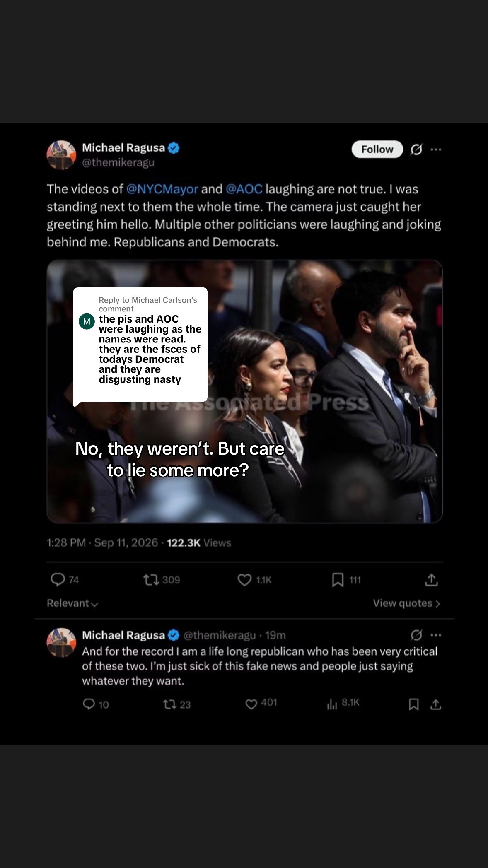This screenshot has width=488, height=868.
Task: Bookmark the main post showing 111
Action: [x=338, y=580]
